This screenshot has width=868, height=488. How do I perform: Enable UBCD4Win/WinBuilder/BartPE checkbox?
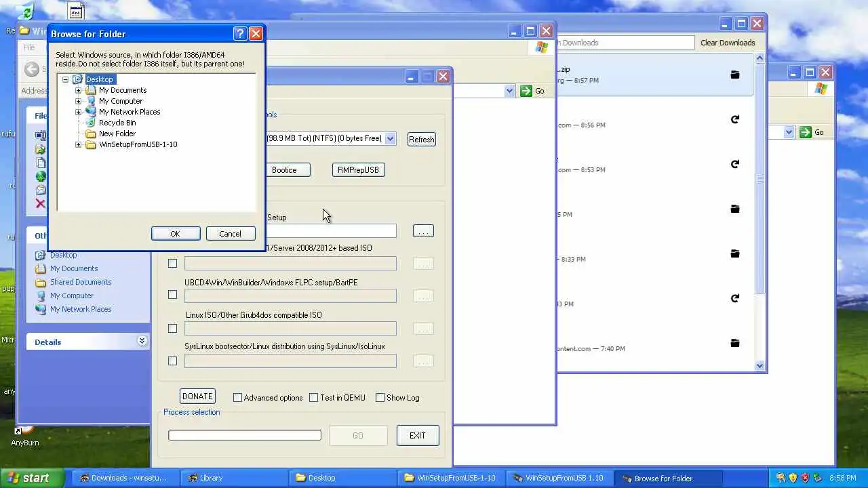pos(172,295)
